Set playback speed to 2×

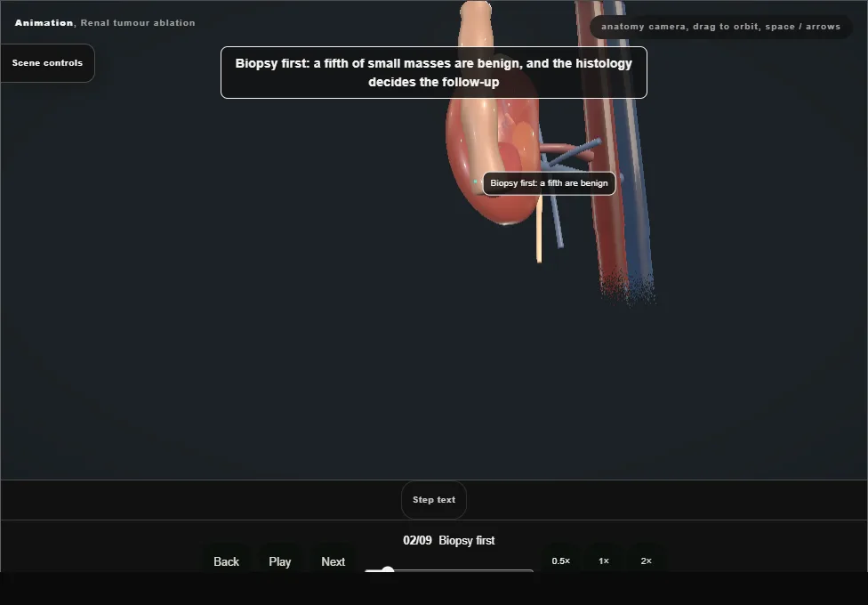(x=646, y=561)
